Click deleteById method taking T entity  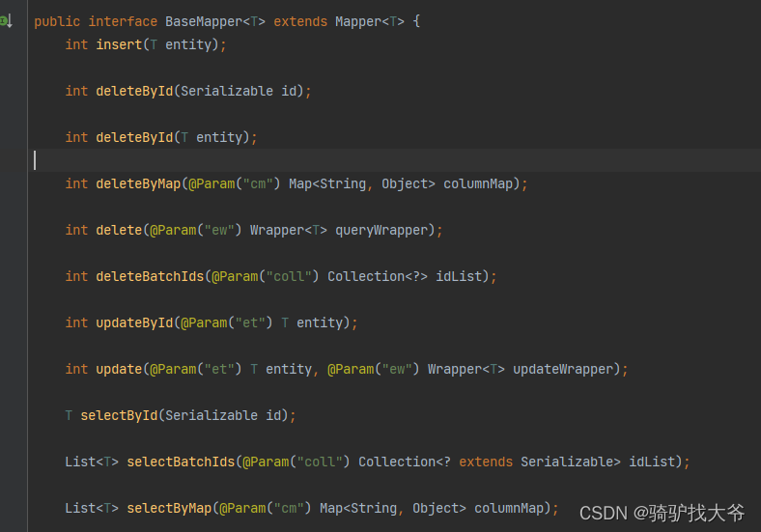134,137
